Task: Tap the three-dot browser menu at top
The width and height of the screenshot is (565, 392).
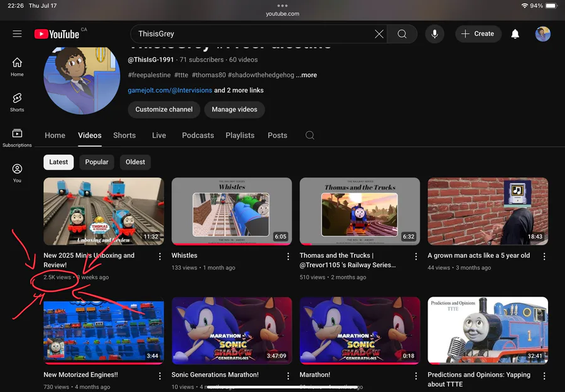Action: [x=282, y=6]
